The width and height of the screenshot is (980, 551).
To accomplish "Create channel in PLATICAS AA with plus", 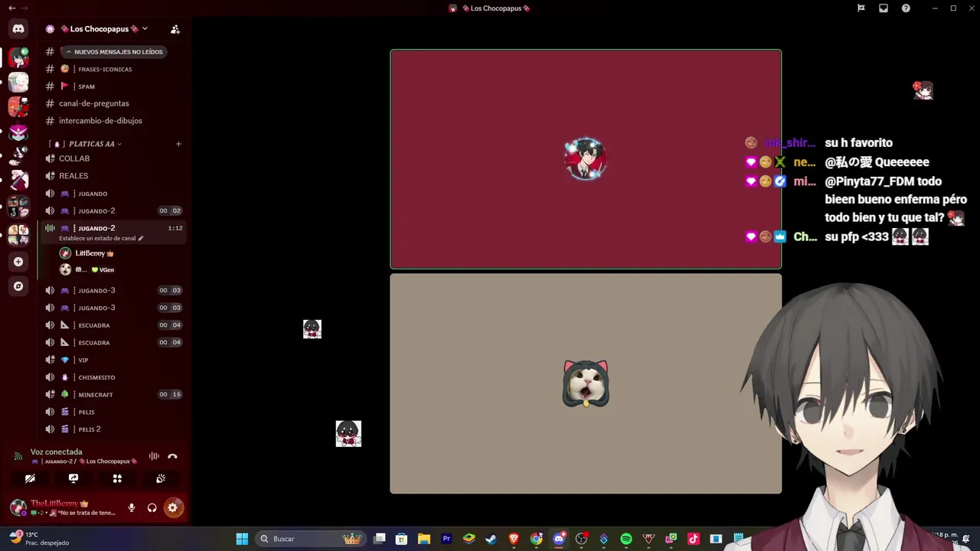I will click(178, 144).
